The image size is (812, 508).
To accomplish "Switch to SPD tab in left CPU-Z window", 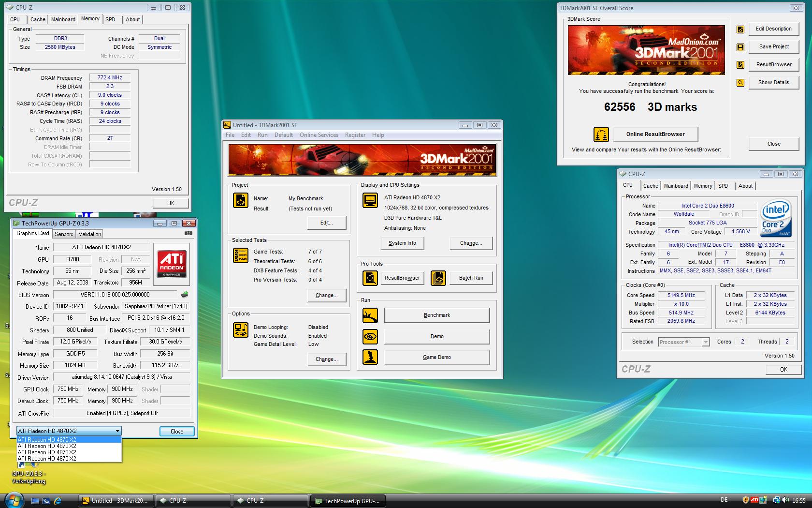I will click(x=110, y=19).
